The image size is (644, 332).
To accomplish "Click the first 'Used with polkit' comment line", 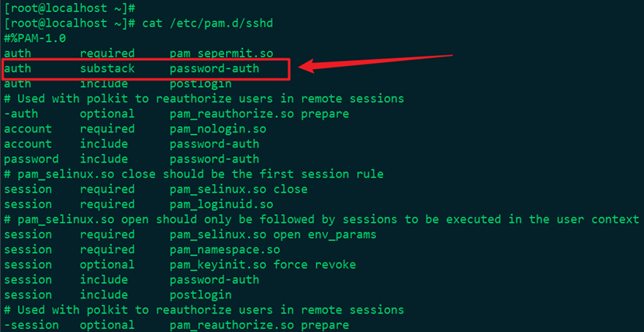I will click(203, 99).
